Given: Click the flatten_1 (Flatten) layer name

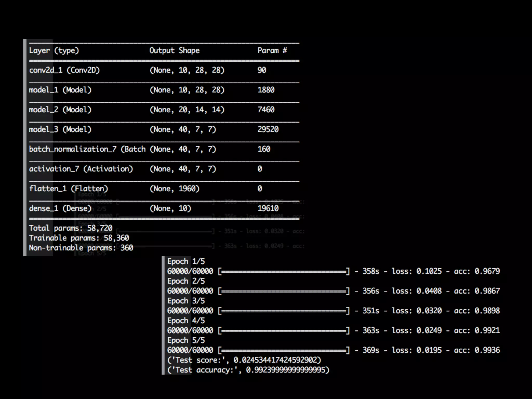Looking at the screenshot, I should [x=68, y=189].
